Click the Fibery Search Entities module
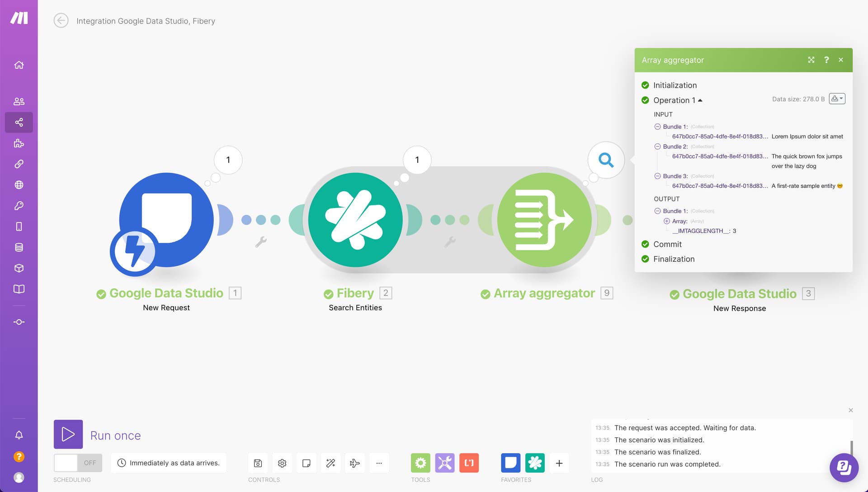 pos(355,220)
